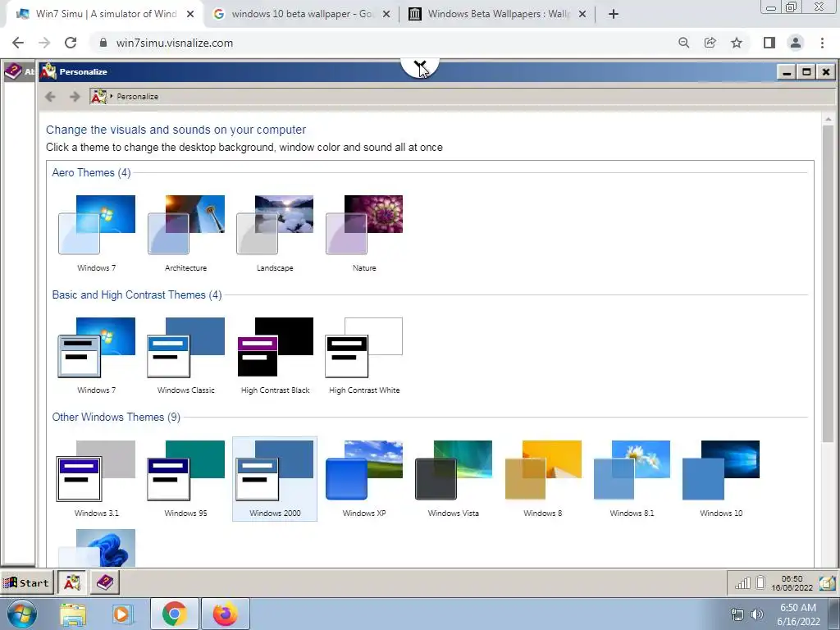Click Personalize app in simulator taskbar
This screenshot has width=840, height=630.
tap(72, 582)
